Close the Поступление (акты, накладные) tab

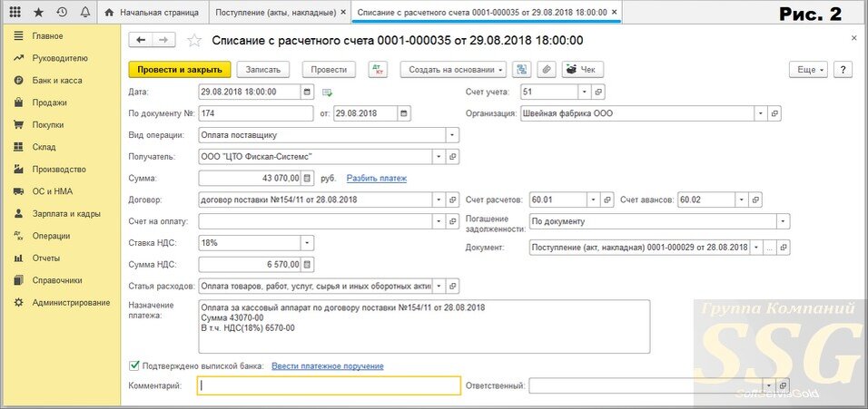tap(344, 12)
